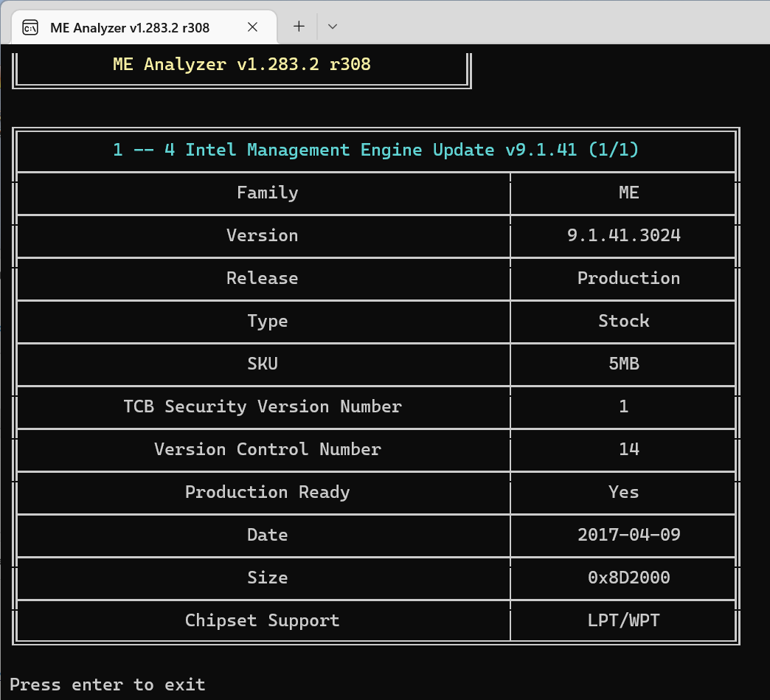
Task: Click the Stock type value
Action: 623,321
